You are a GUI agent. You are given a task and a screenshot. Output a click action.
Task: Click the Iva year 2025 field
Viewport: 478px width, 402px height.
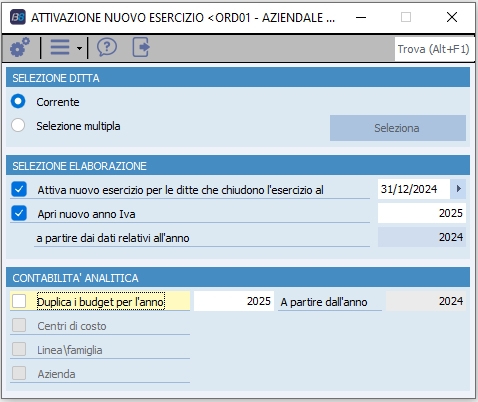(x=422, y=213)
